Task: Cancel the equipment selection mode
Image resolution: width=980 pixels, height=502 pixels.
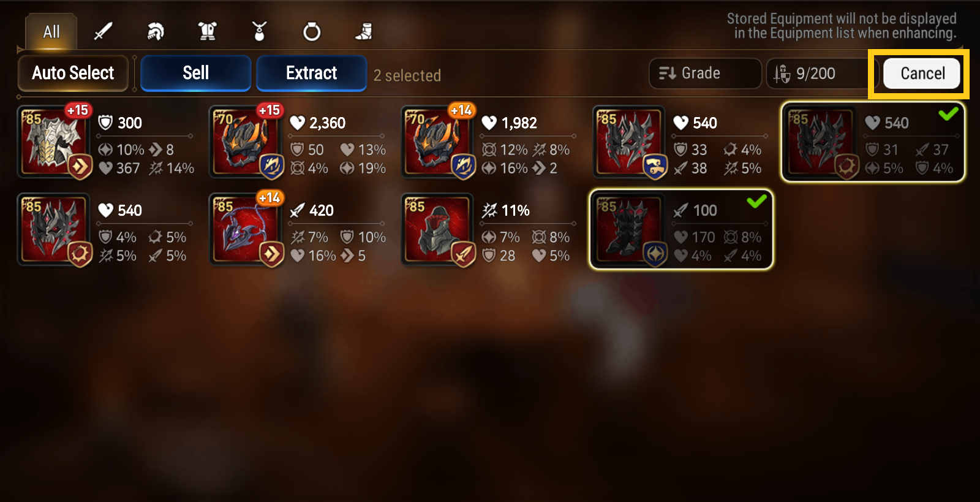Action: 922,74
